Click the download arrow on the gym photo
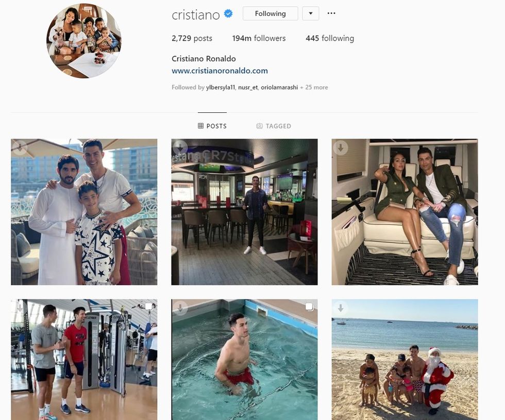This screenshot has width=505, height=420. pyautogui.click(x=20, y=308)
